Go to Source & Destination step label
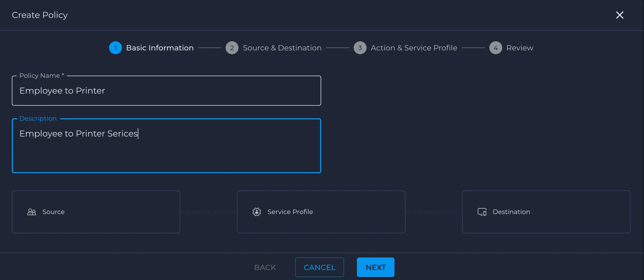This screenshot has height=280, width=644. pos(282,48)
